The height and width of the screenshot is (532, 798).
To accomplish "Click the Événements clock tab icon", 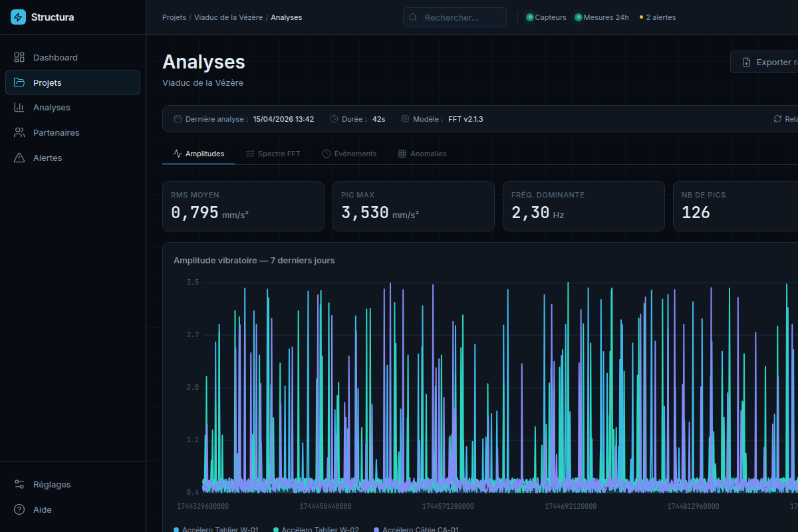I will (x=327, y=154).
